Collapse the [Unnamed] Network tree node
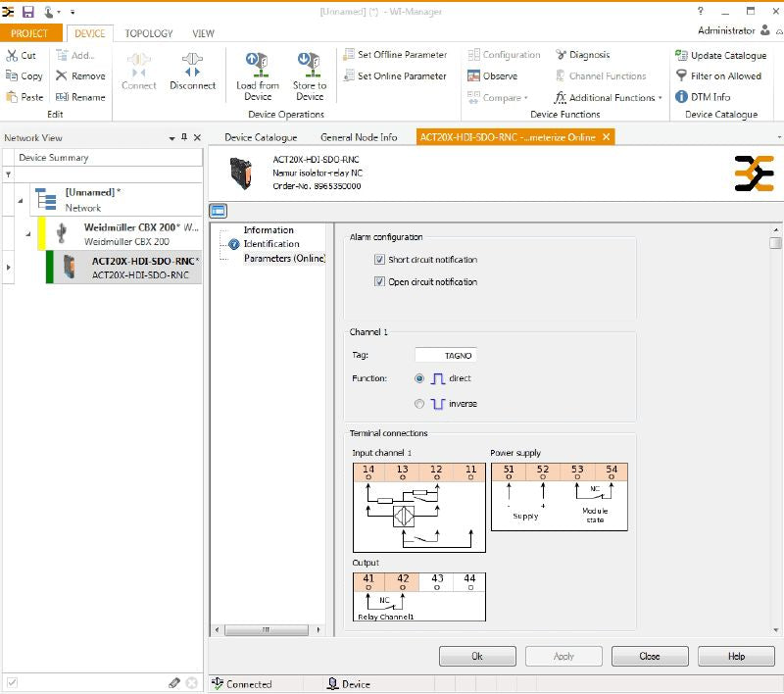Viewport: 784px width, 694px height. pos(21,200)
